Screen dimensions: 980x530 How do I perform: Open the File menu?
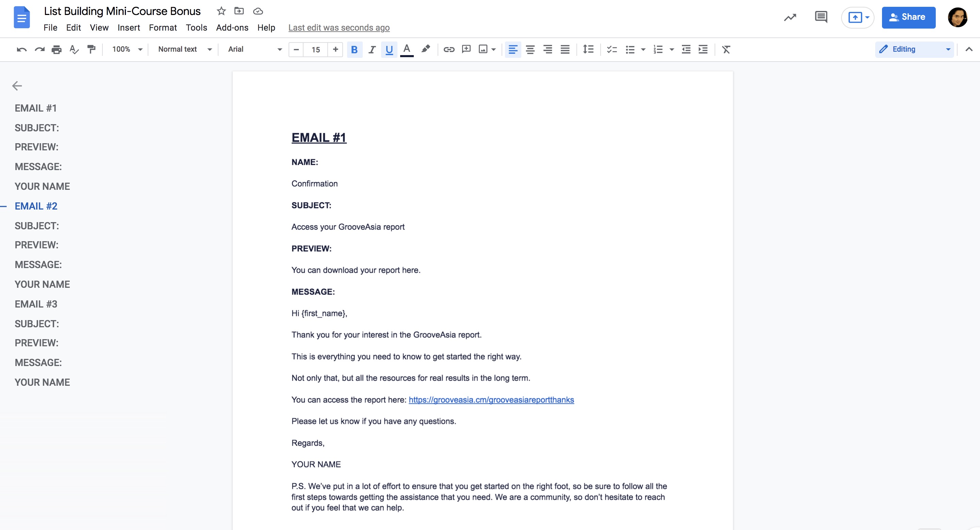(50, 28)
